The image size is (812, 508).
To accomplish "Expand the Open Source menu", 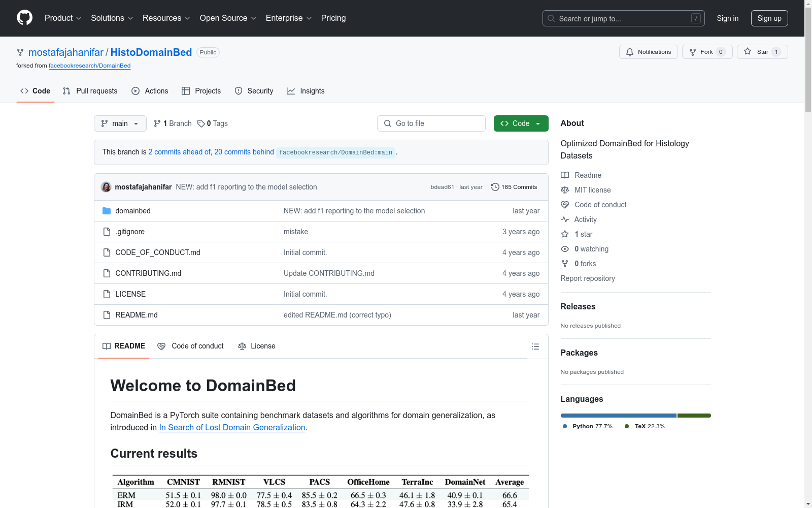I will click(228, 18).
